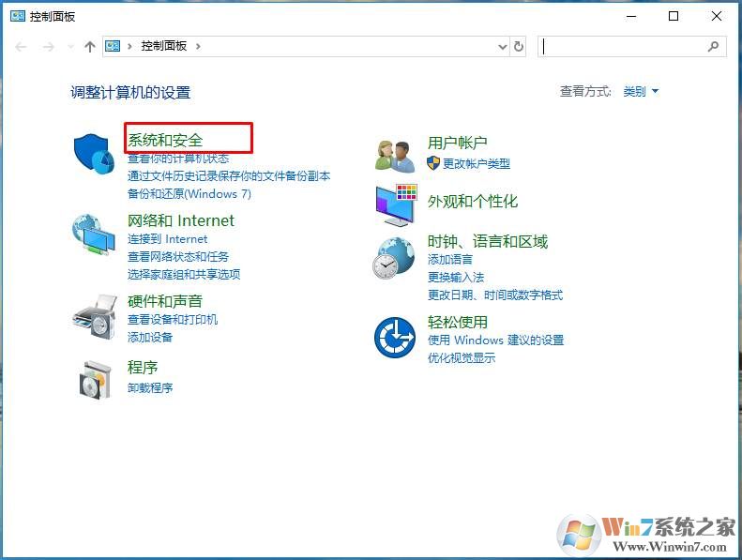Open the 系统和安全 link
This screenshot has width=742, height=560.
point(165,140)
